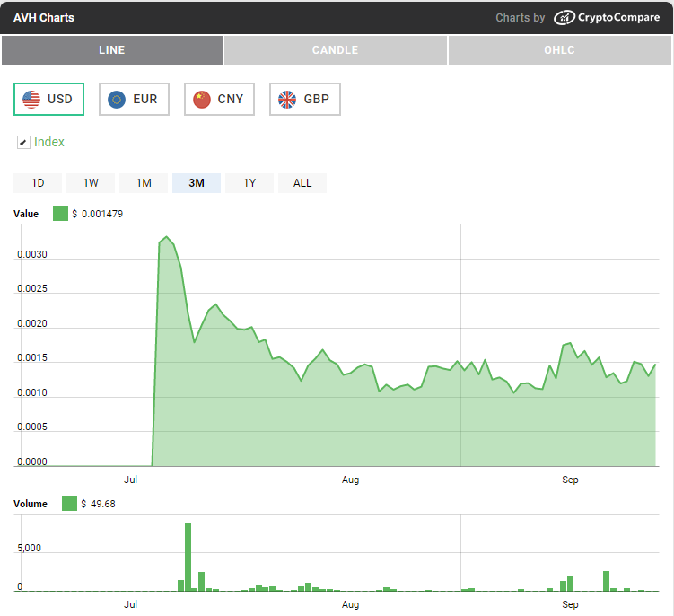Click the green Value legend swatch
The width and height of the screenshot is (674, 616).
point(60,214)
